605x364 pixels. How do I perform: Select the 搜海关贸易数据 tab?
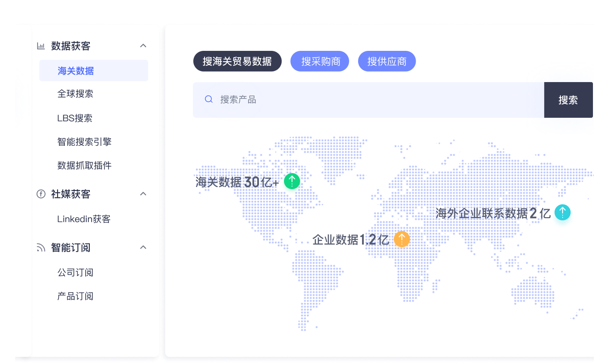(237, 62)
